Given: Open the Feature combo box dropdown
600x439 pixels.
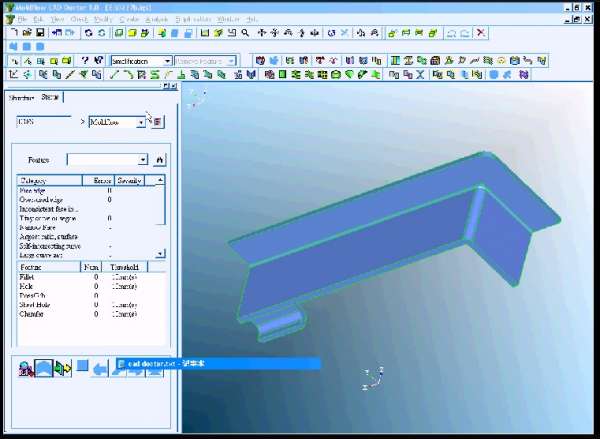Looking at the screenshot, I should (143, 160).
